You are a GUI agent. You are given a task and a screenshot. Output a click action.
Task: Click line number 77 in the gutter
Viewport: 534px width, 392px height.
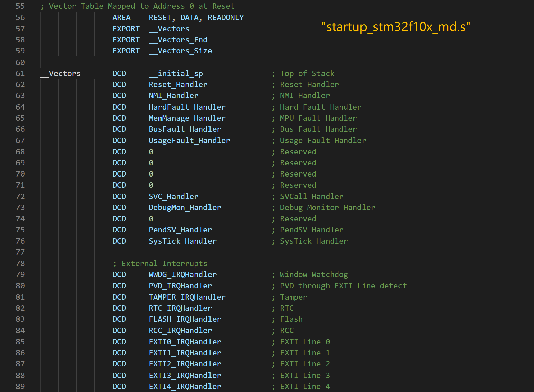coord(20,252)
